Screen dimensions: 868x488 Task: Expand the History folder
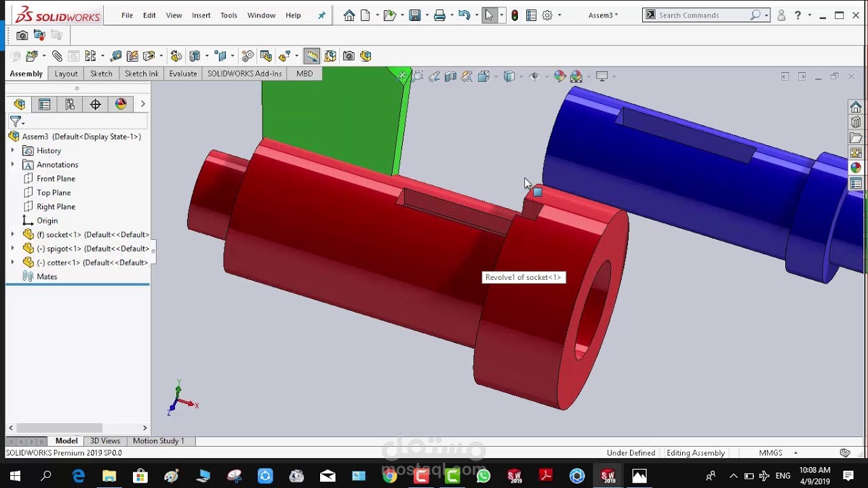(14, 150)
